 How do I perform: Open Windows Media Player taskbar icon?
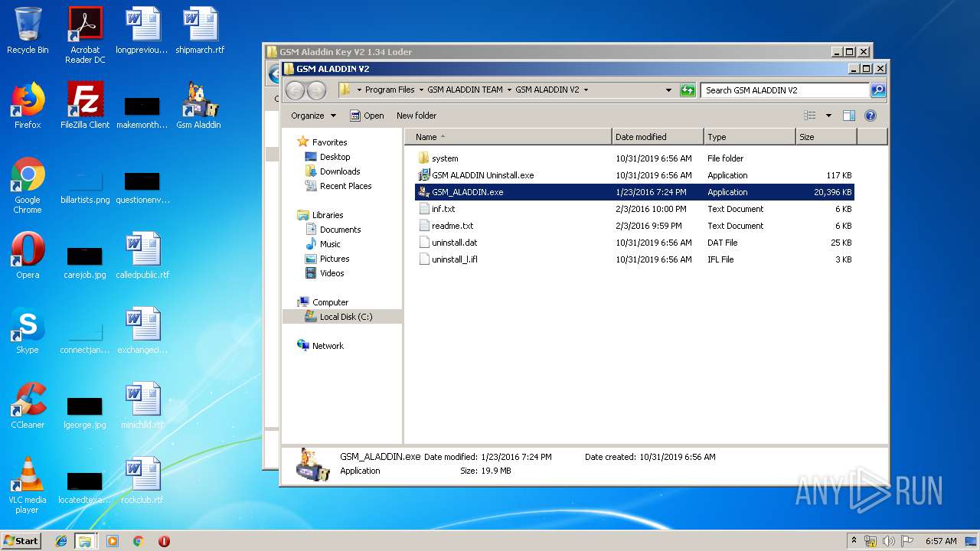tap(113, 541)
